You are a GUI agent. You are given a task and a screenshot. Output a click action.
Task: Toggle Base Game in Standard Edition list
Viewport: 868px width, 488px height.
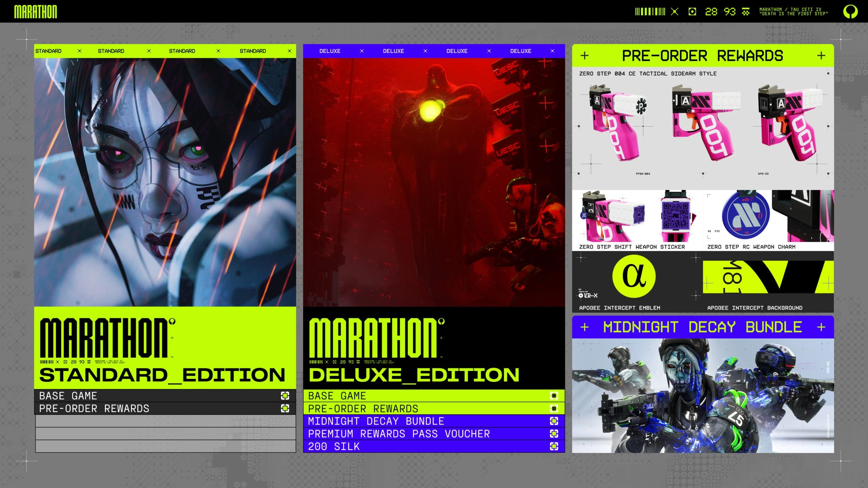click(x=285, y=395)
